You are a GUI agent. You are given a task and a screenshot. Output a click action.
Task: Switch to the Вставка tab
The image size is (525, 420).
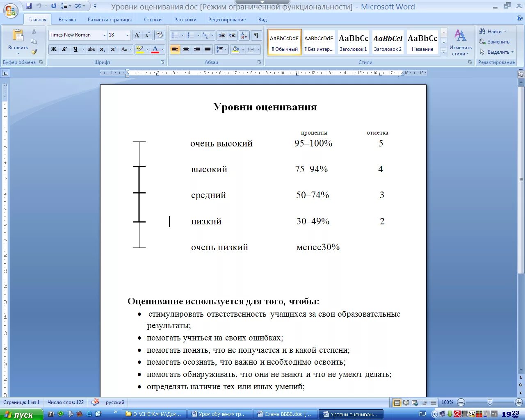click(x=67, y=20)
